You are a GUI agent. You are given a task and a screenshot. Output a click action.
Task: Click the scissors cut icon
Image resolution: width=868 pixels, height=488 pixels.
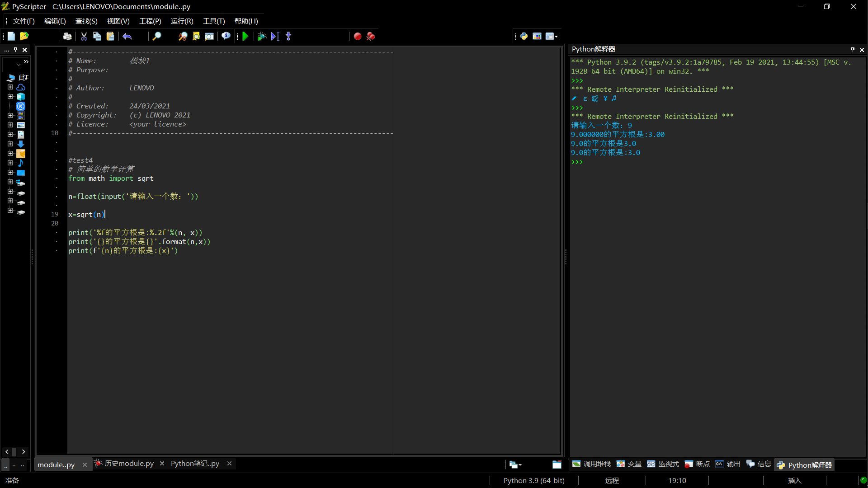(x=84, y=36)
